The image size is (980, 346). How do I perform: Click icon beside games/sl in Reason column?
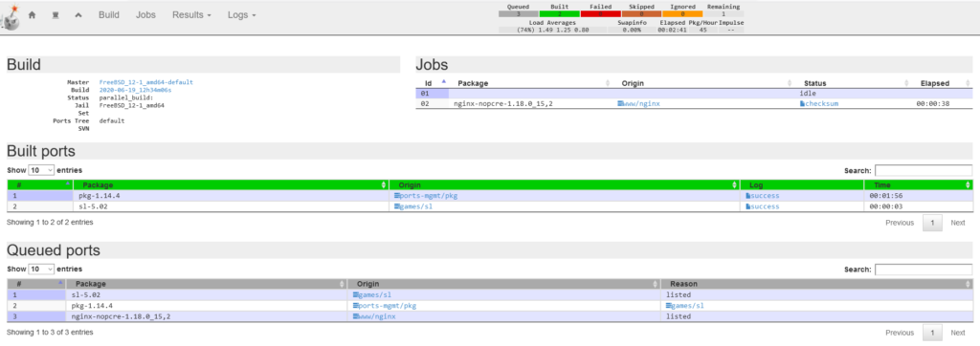[x=669, y=306]
